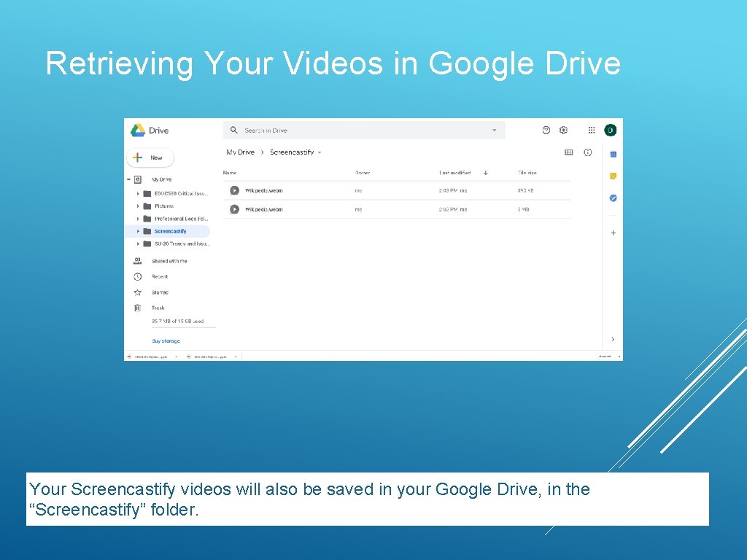Open Google Tasks in the side panel
This screenshot has height=560, width=747.
pos(612,198)
